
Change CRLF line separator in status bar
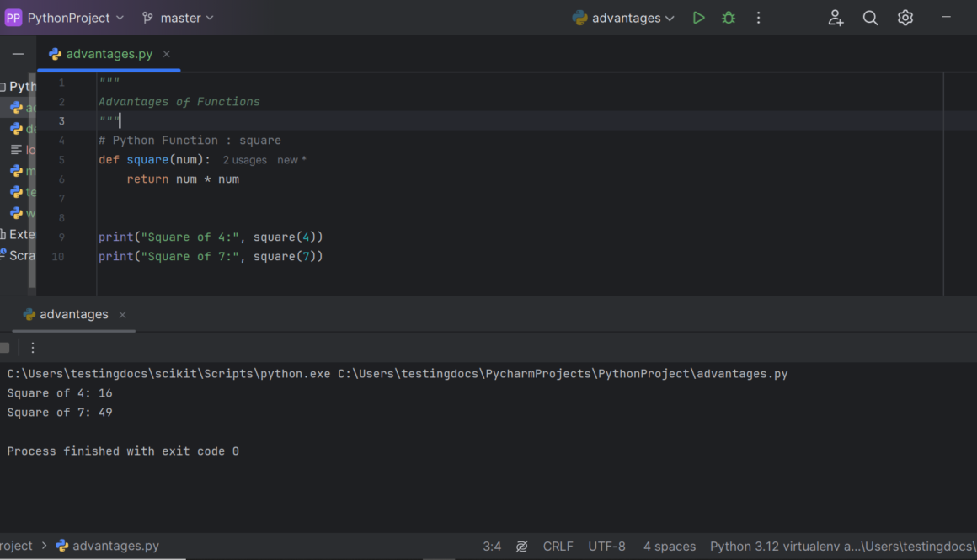pos(558,547)
